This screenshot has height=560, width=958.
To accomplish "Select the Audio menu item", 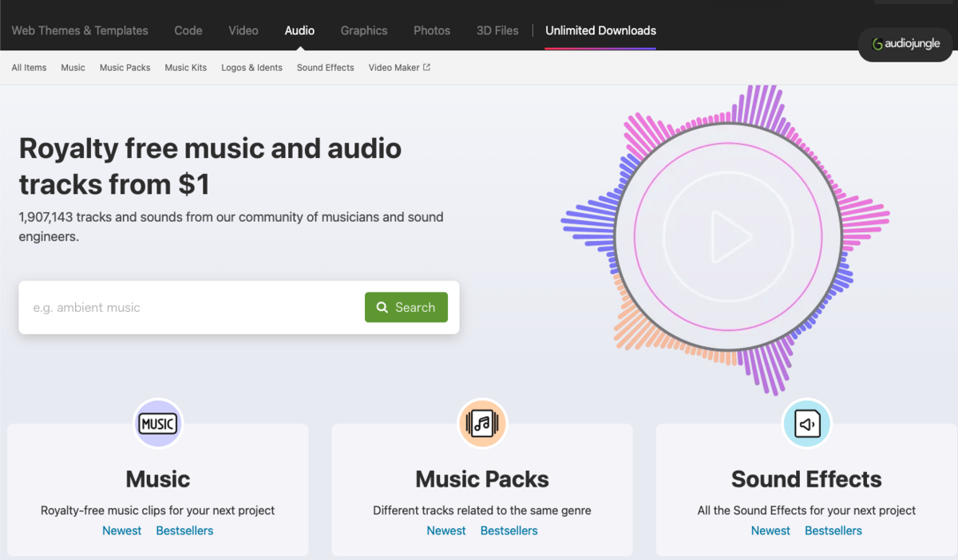I will [299, 30].
